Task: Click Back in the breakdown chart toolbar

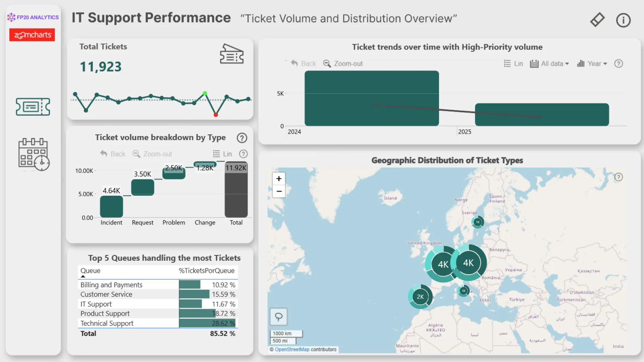Action: click(x=113, y=154)
